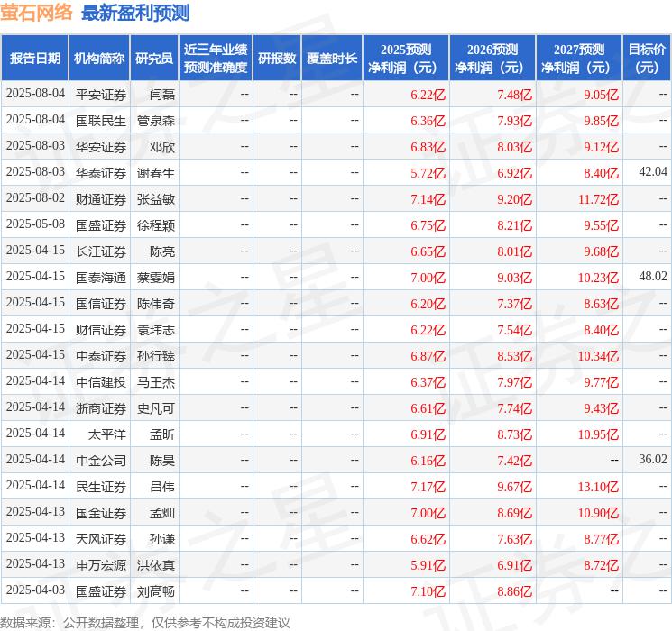Click 浙商证券 institution cell
This screenshot has width=672, height=631.
[x=101, y=407]
